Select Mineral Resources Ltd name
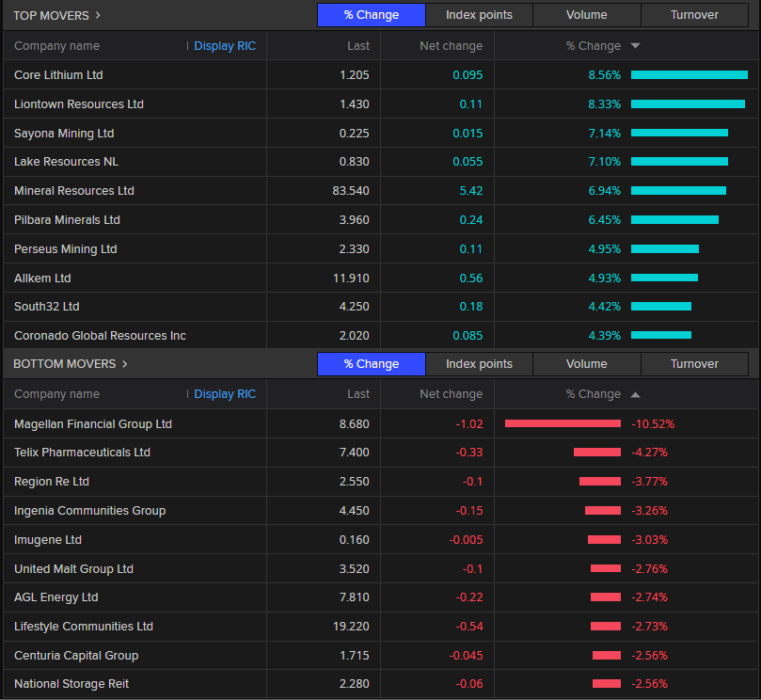The image size is (761, 700). 73,191
